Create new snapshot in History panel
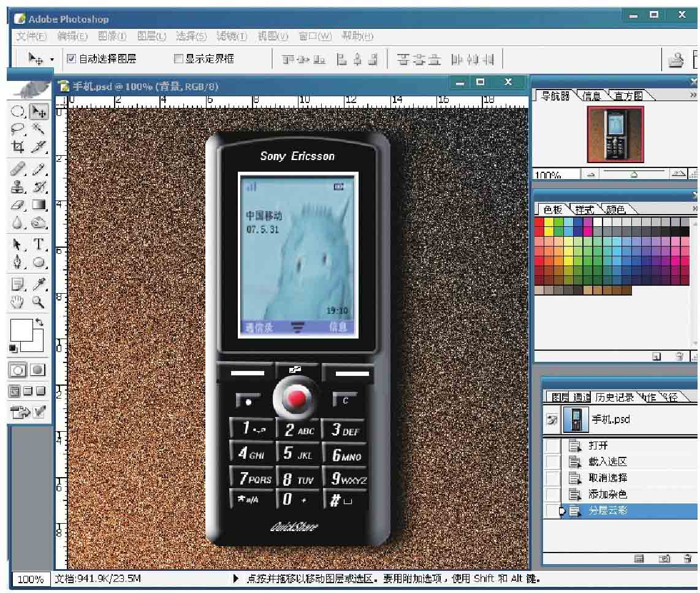The image size is (700, 593). [664, 559]
